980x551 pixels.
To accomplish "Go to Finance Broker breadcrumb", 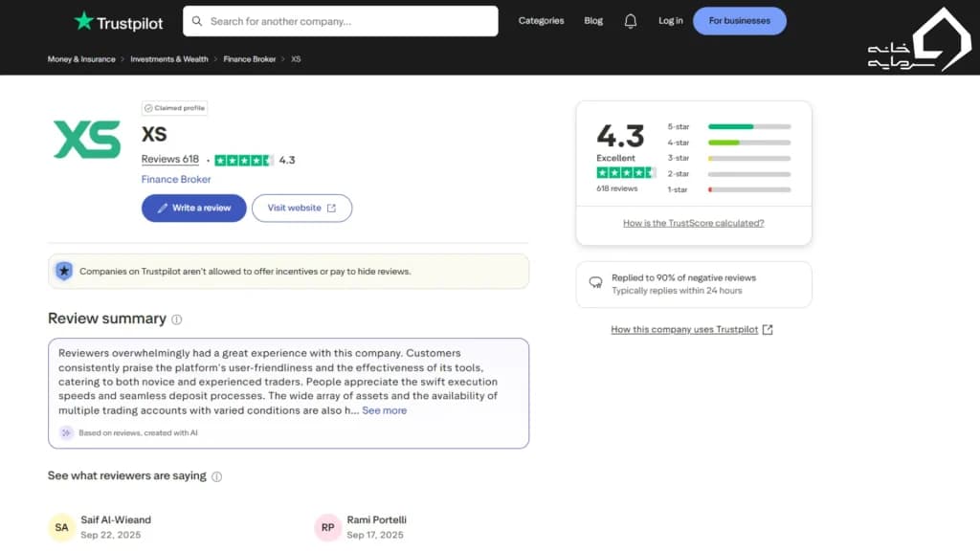I will [x=250, y=59].
